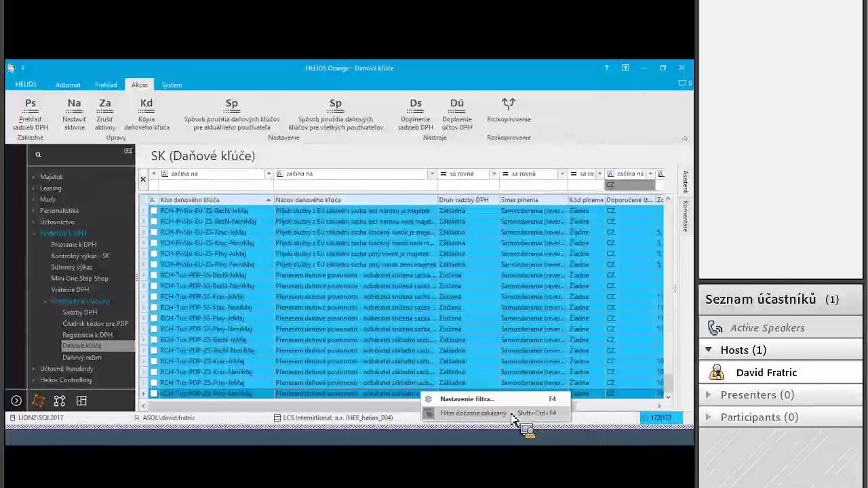This screenshot has width=868, height=488.
Task: Click host David Fratric's avatar icon
Action: point(717,372)
